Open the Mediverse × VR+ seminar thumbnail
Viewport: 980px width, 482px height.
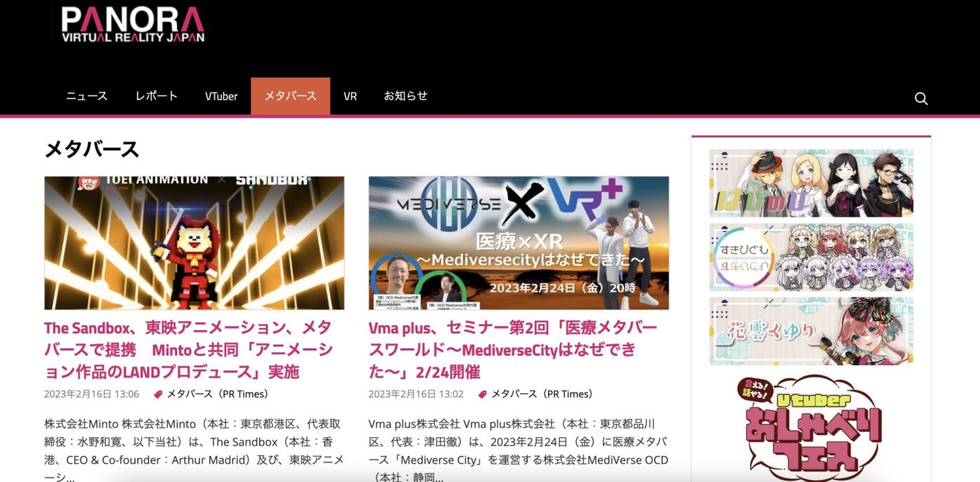click(x=519, y=243)
